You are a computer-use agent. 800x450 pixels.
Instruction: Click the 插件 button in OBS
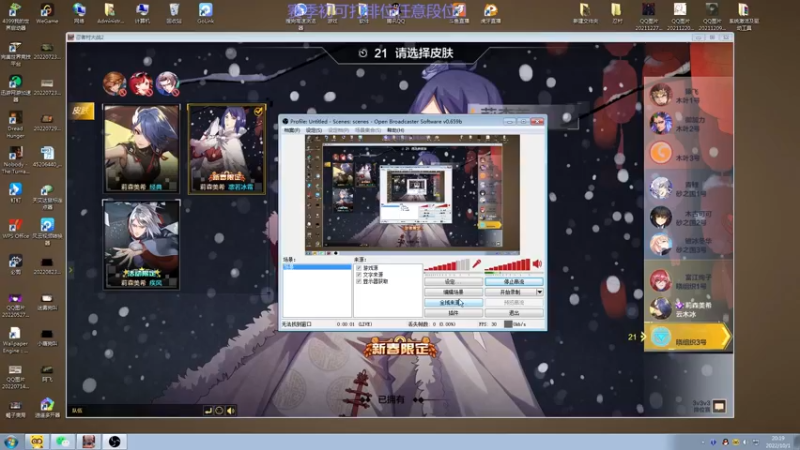click(453, 313)
